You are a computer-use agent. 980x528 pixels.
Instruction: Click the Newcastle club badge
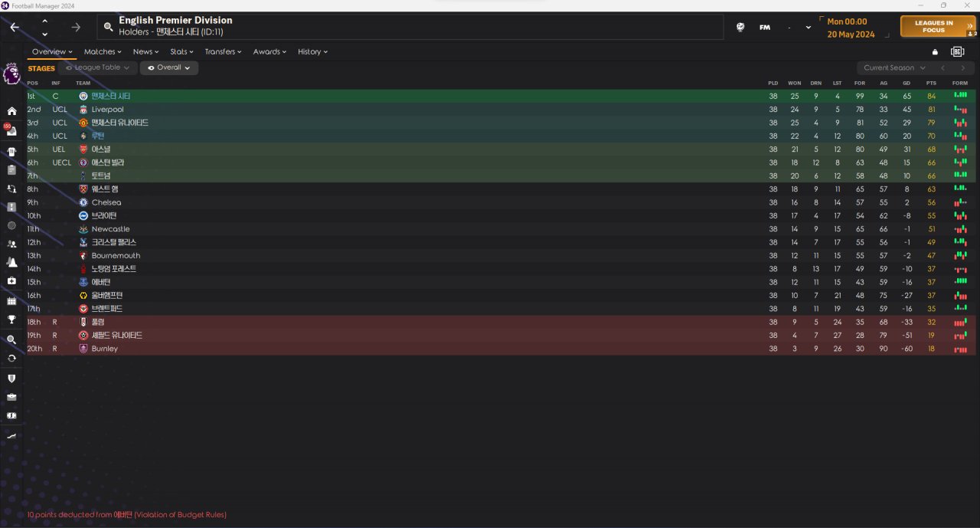click(x=83, y=229)
